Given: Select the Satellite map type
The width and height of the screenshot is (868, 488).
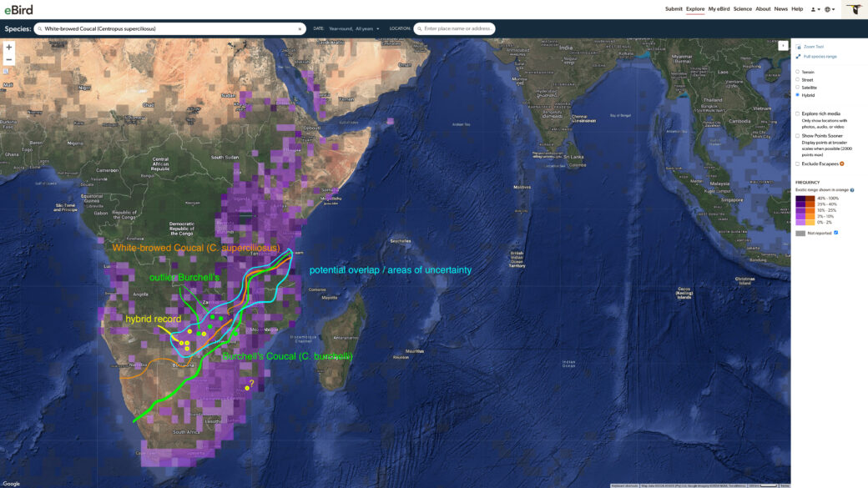Looking at the screenshot, I should coord(798,88).
